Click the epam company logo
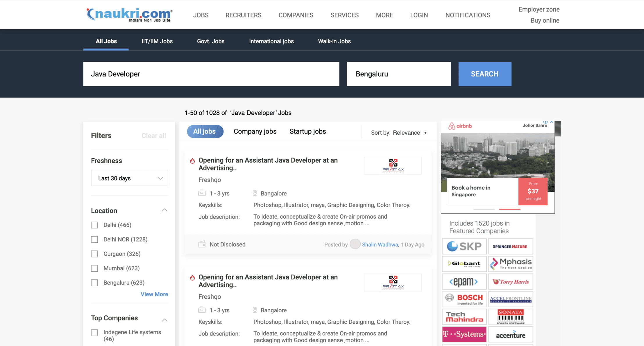Viewport: 644px width, 346px height. point(464,282)
